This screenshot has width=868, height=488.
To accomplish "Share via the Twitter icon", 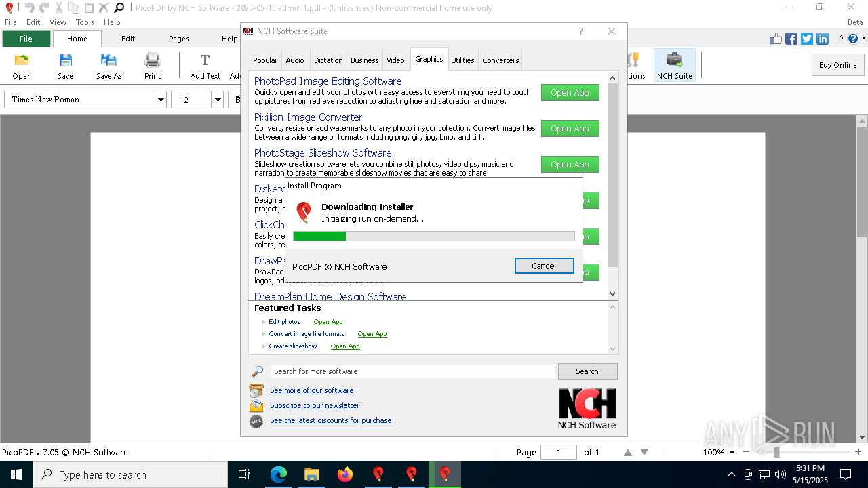I will pyautogui.click(x=807, y=39).
